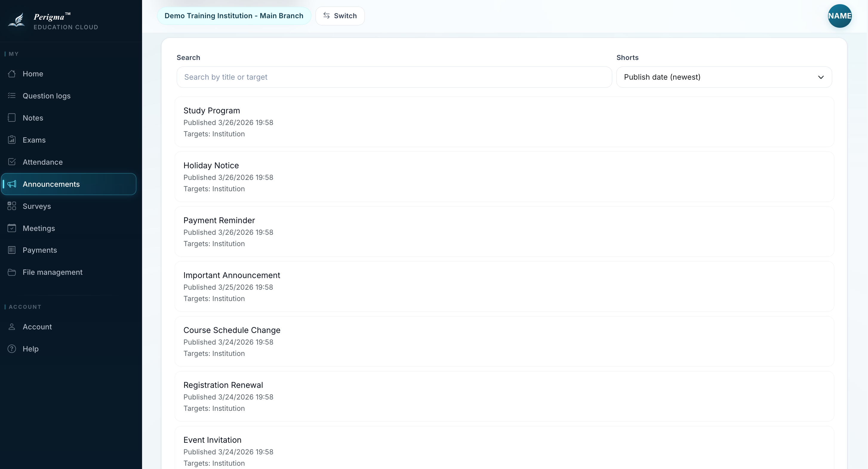
Task: Click the sort dropdown chevron arrow
Action: pos(821,77)
